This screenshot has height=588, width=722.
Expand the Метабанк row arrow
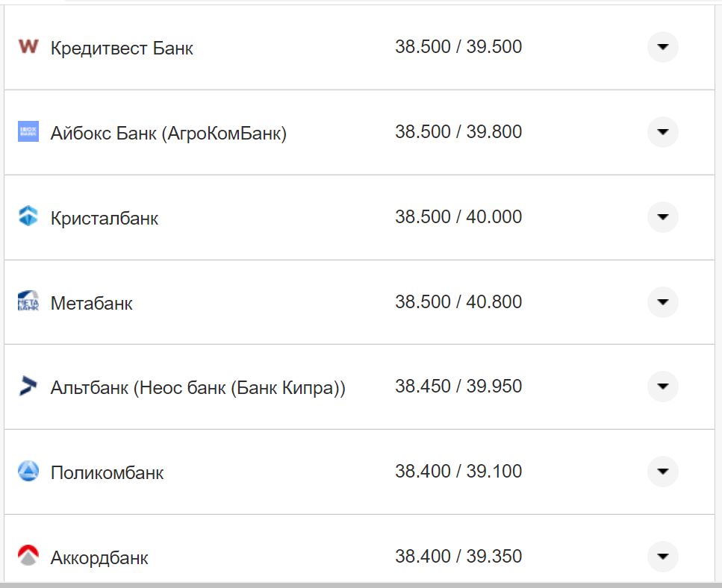(662, 302)
